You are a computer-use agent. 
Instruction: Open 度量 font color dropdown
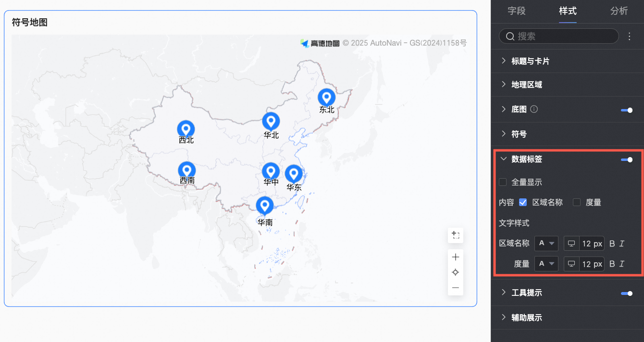tap(546, 264)
